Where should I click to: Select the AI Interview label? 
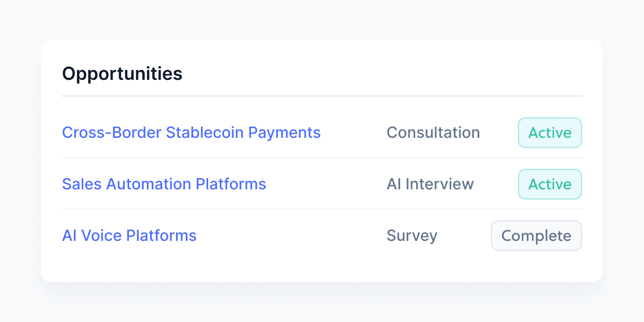[x=430, y=184]
